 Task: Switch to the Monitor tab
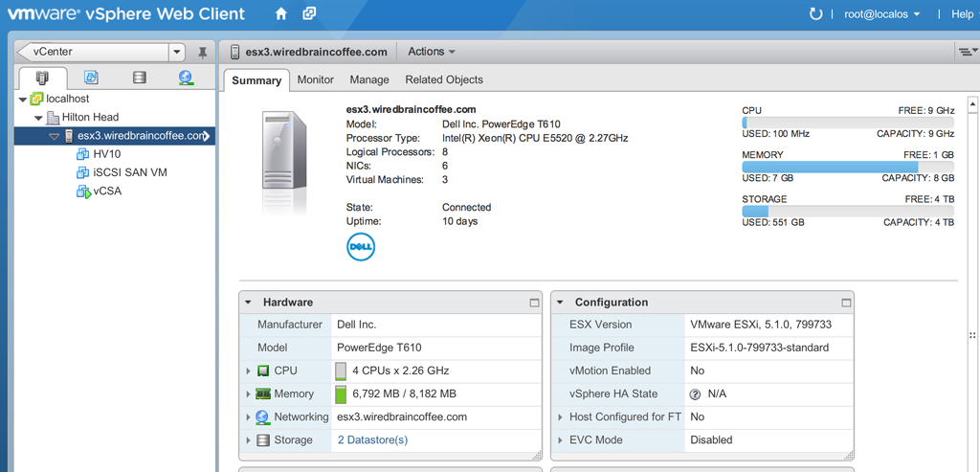click(x=316, y=80)
